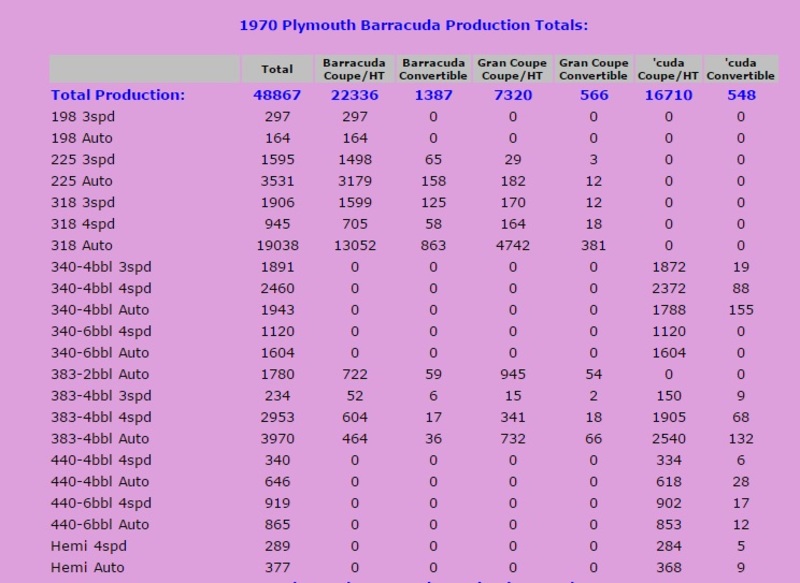800x583 pixels.
Task: Select the 'Hemi Auto' row label
Action: (87, 567)
